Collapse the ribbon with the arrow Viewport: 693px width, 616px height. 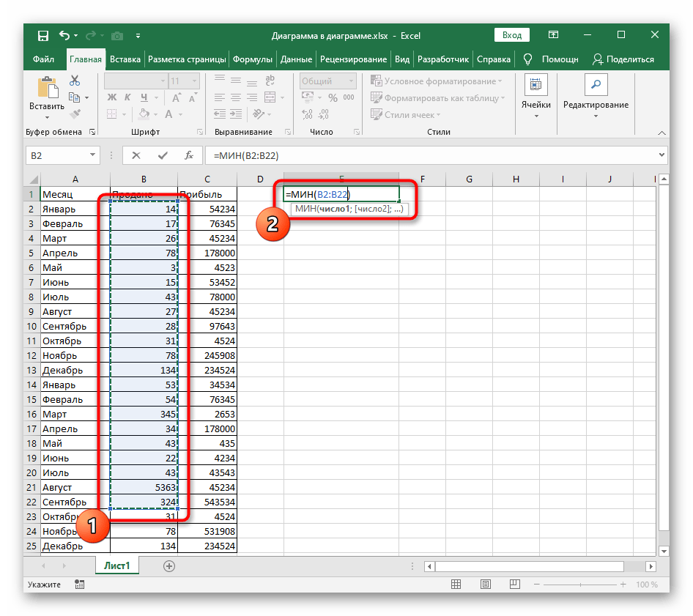(x=661, y=133)
